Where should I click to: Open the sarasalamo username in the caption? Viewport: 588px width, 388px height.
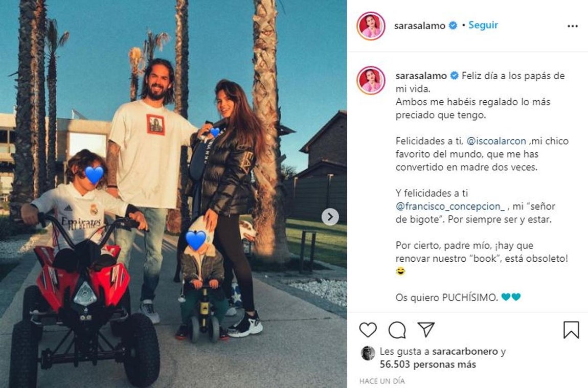[x=421, y=76]
